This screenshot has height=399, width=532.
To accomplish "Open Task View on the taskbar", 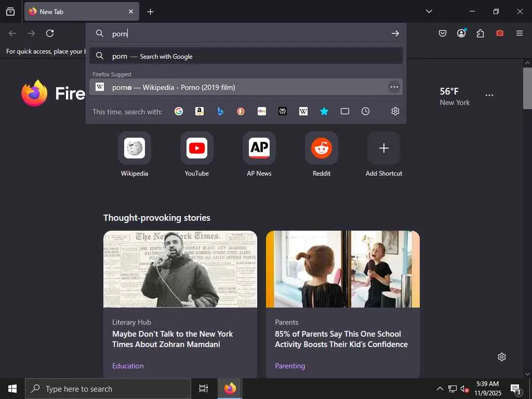I will coord(203,389).
